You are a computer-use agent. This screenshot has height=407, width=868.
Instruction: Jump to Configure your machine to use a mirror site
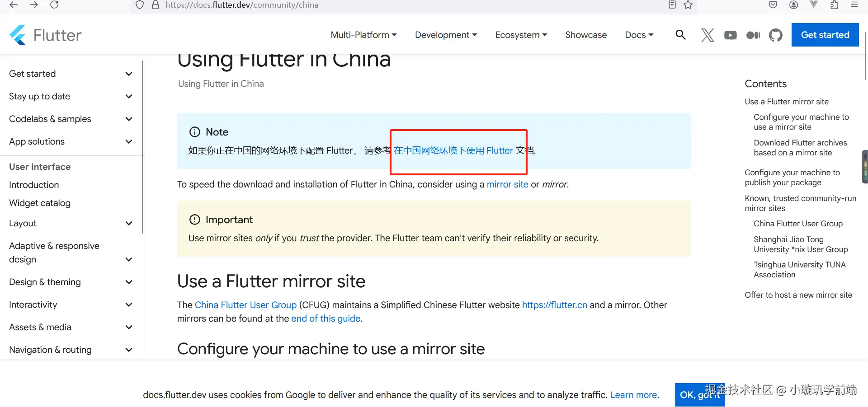point(801,122)
